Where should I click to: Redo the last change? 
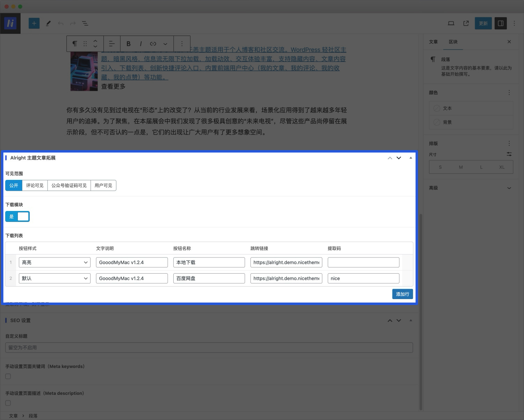[73, 23]
